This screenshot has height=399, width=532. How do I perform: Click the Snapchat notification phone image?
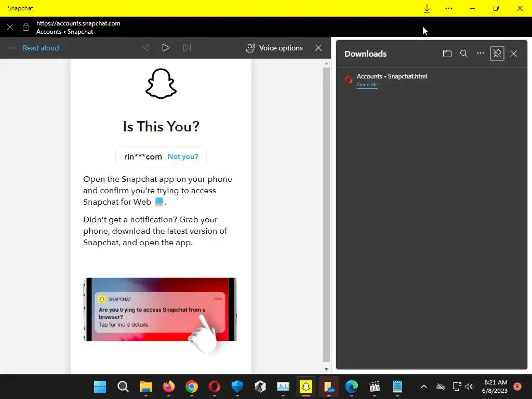(x=160, y=310)
